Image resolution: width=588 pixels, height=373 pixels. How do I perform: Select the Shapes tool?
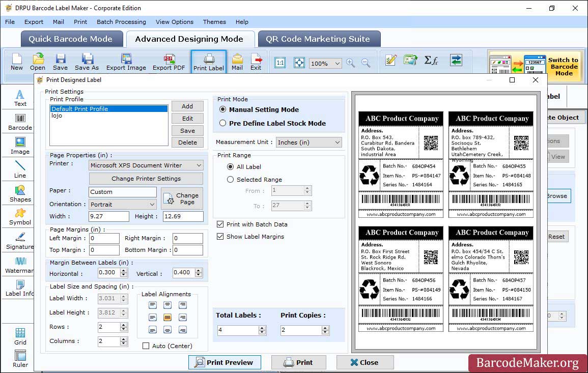coord(20,193)
